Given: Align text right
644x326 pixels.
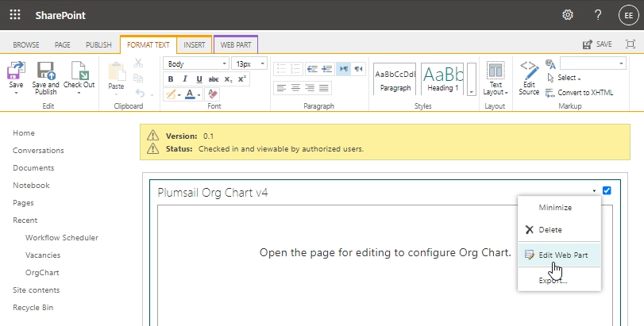Looking at the screenshot, I should coord(310,88).
